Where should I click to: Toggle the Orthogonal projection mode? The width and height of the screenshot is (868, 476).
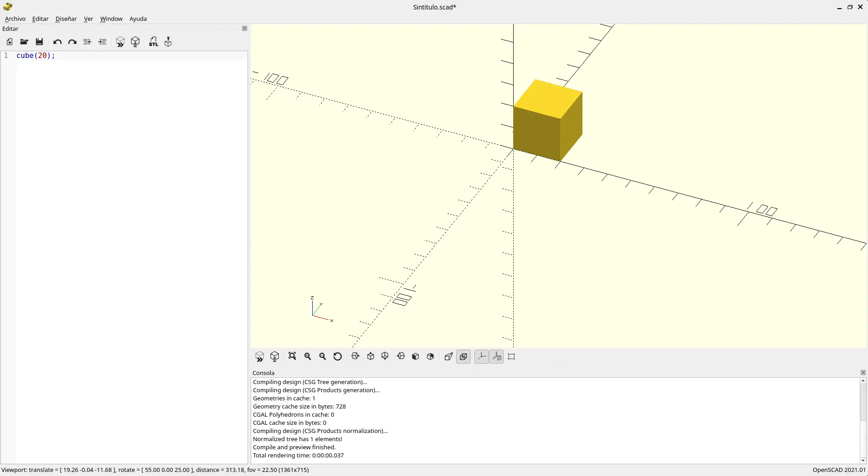(463, 356)
